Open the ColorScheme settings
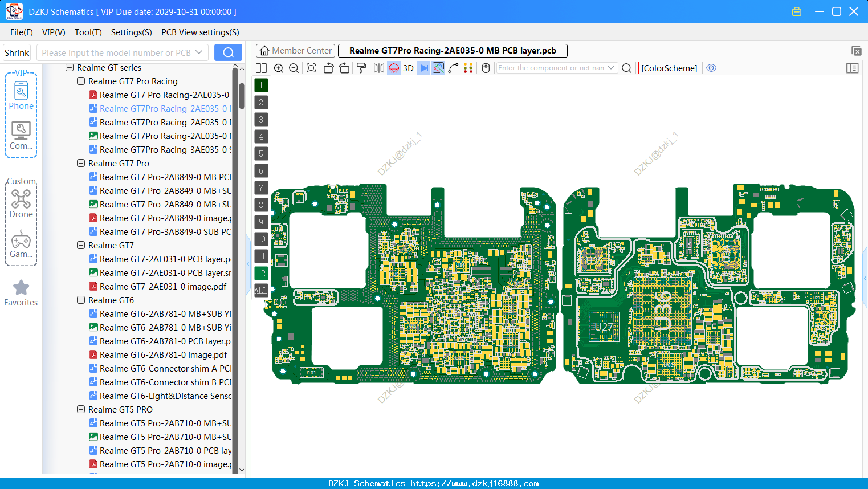This screenshot has height=489, width=868. click(669, 68)
